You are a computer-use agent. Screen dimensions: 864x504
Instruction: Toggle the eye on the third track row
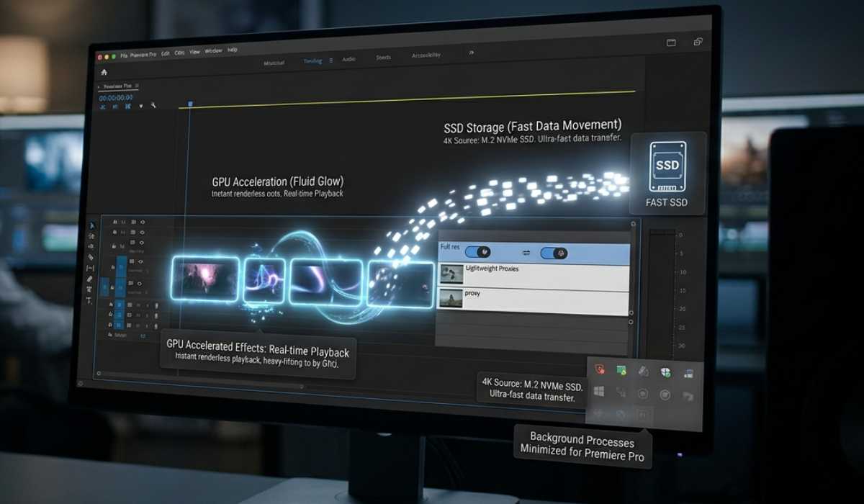[142, 243]
